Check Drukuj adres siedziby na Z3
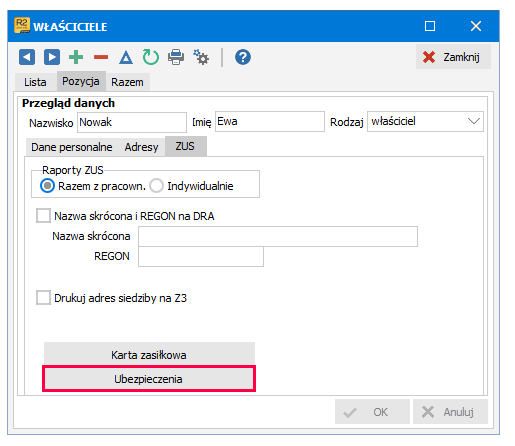515x446 pixels. (43, 297)
